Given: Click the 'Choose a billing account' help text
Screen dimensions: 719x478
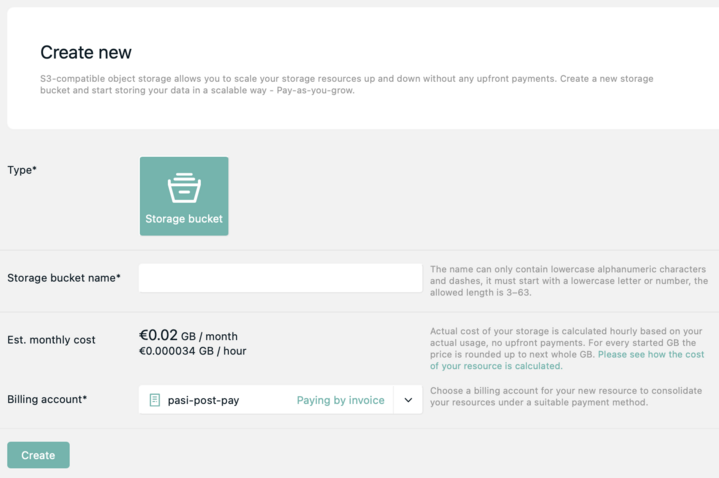Looking at the screenshot, I should coord(566,396).
